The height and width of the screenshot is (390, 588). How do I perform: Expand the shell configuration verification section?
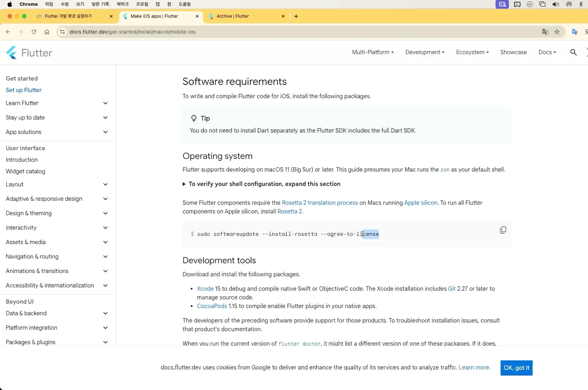(x=261, y=184)
